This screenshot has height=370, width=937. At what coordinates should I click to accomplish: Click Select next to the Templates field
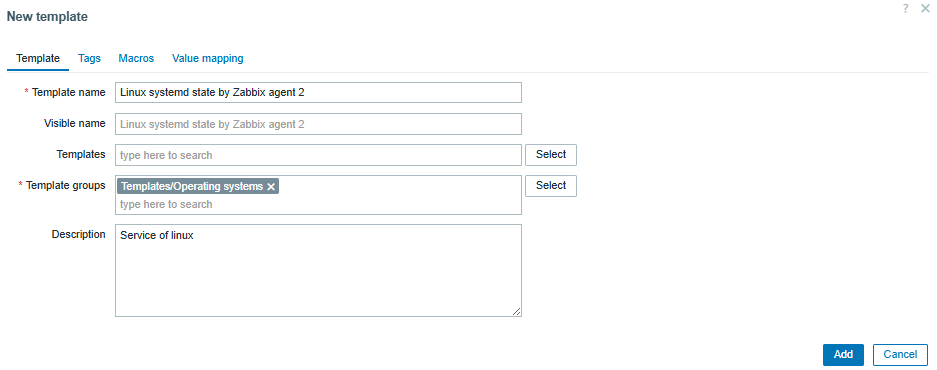tap(551, 155)
